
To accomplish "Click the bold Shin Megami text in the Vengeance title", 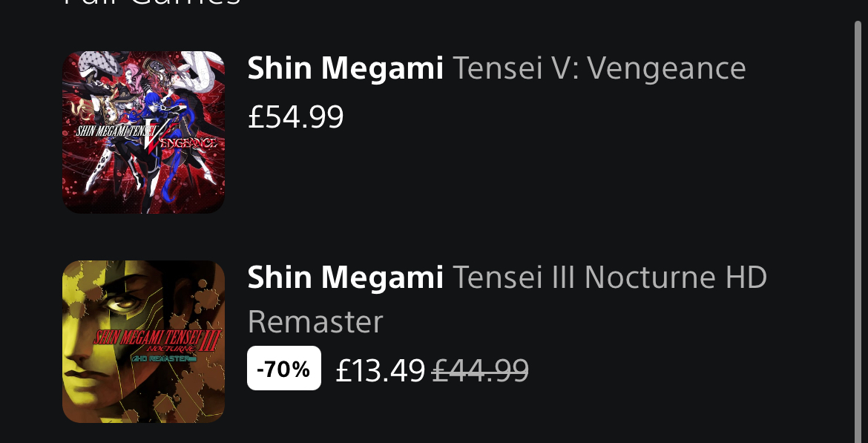I will (x=345, y=69).
